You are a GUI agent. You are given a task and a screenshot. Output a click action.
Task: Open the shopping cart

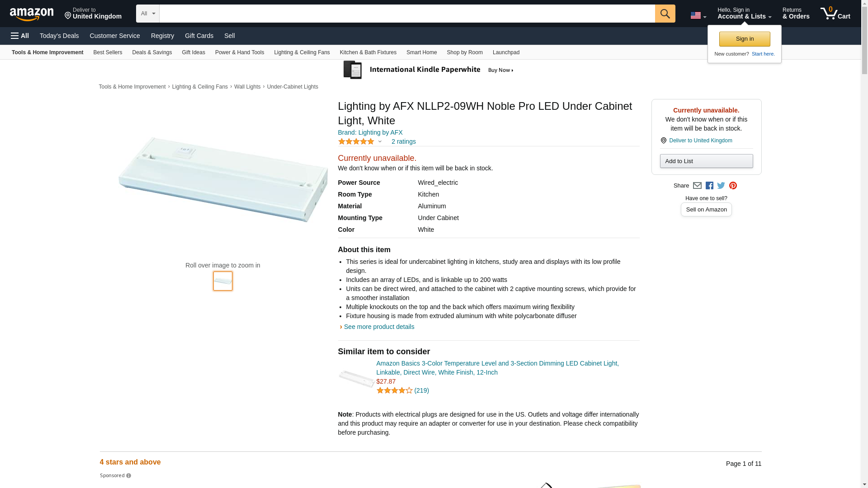click(x=835, y=14)
